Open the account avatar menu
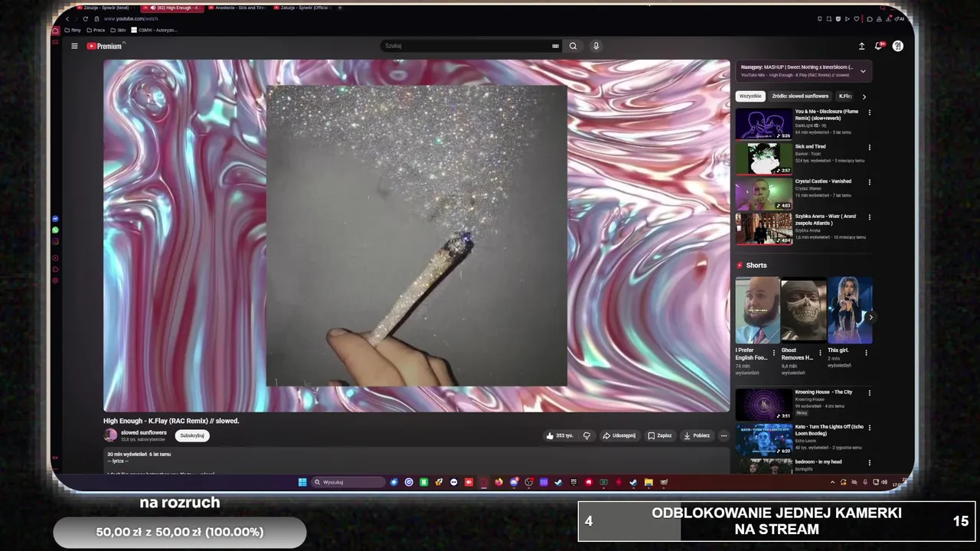Screen dimensions: 980x551 tap(897, 46)
